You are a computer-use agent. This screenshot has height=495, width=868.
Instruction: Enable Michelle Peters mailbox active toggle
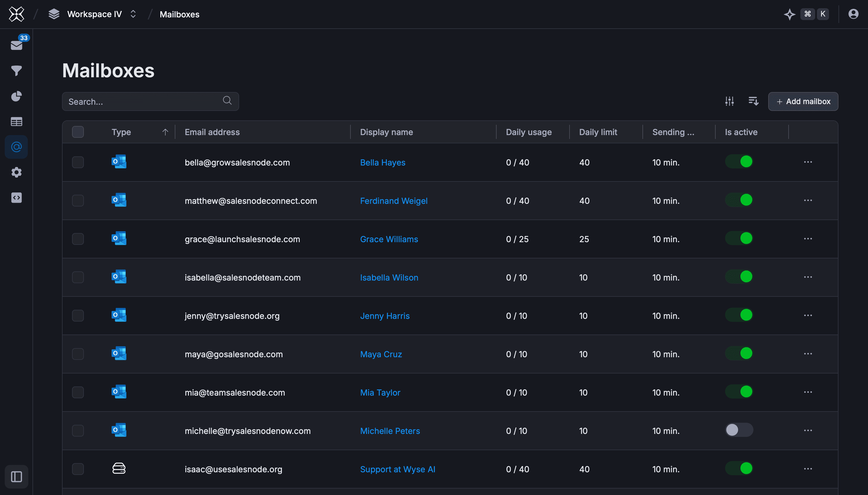[x=739, y=430]
